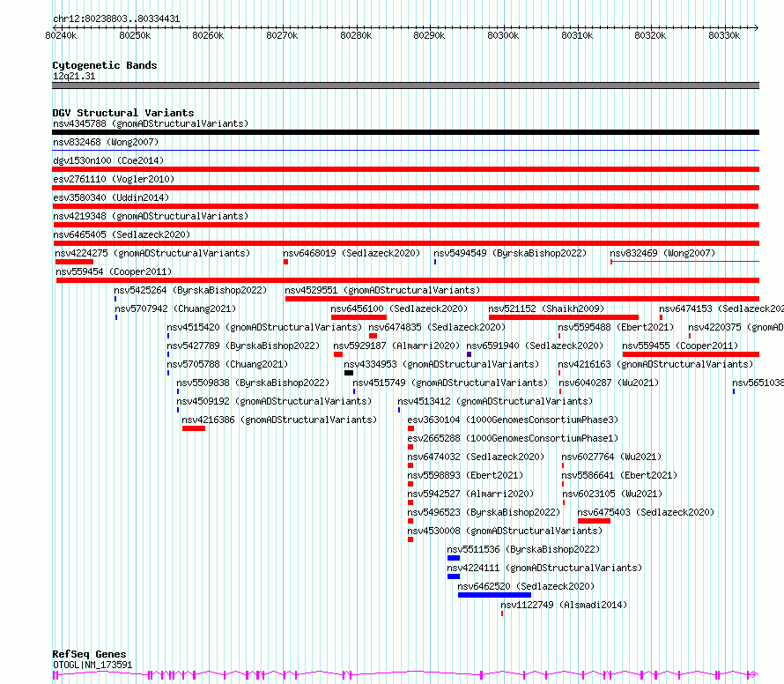This screenshot has width=784, height=684.
Task: Click the red bar under nsv6475403
Action: (x=594, y=521)
